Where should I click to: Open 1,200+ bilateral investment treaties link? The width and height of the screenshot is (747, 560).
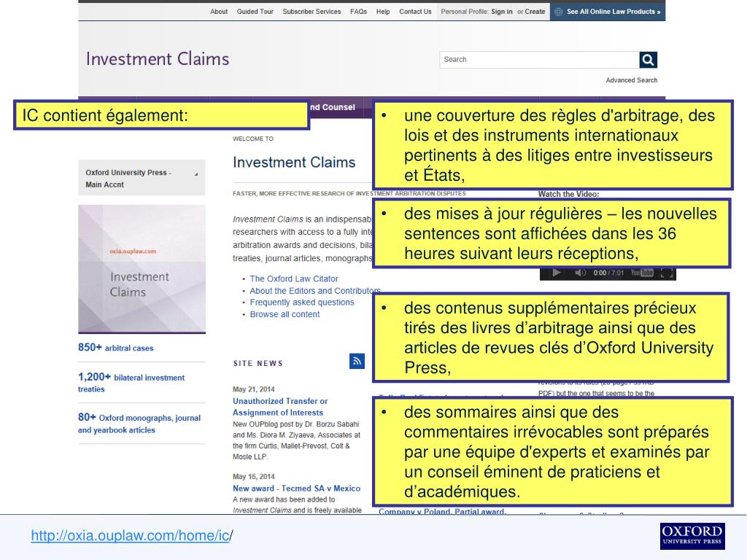click(131, 382)
